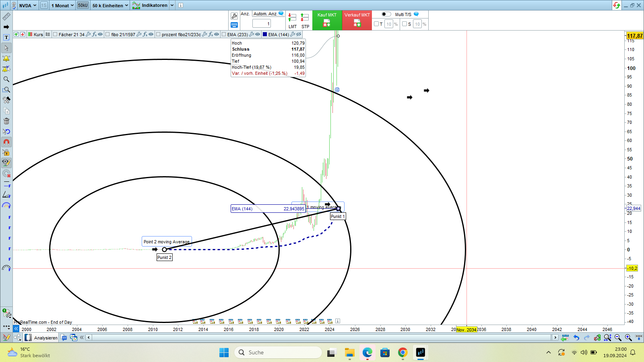
Task: Activate the text annotation tool
Action: point(6,37)
